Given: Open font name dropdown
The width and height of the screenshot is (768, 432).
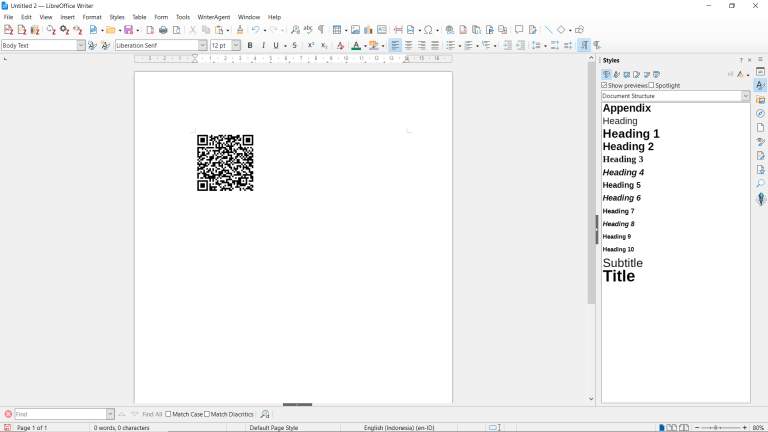Looking at the screenshot, I should (202, 45).
